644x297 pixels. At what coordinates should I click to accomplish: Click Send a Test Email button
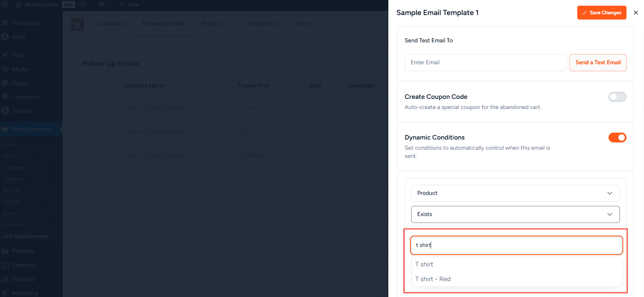coord(598,63)
